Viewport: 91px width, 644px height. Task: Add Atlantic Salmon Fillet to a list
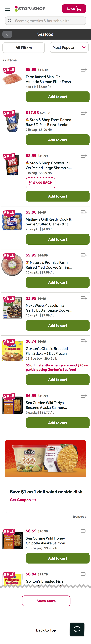click(x=84, y=70)
